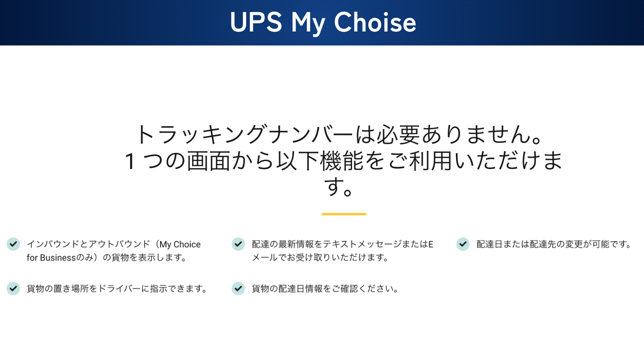Click the word UPS in the header
Image resolution: width=644 pixels, height=359 pixels.
coord(256,22)
